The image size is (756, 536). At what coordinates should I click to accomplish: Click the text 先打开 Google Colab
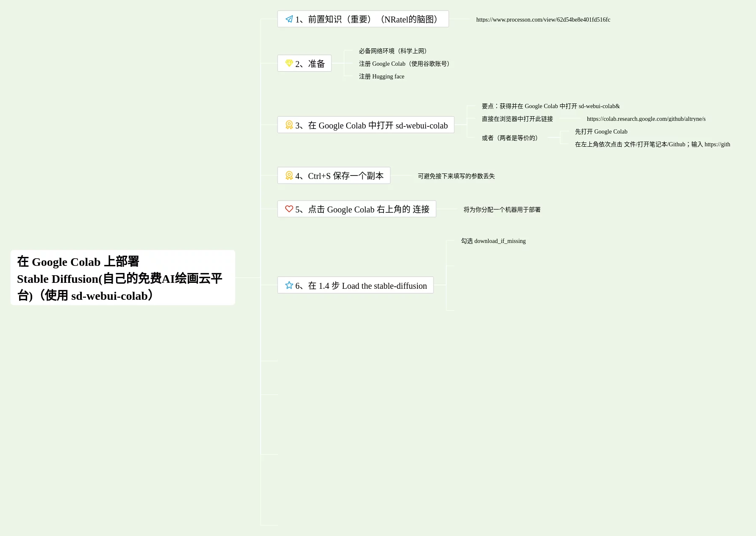click(601, 131)
